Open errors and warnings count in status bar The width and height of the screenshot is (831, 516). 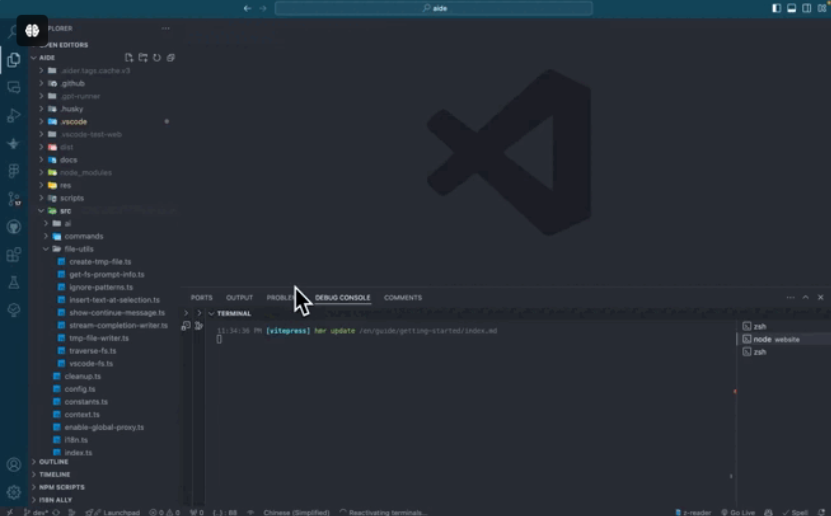[x=165, y=512]
